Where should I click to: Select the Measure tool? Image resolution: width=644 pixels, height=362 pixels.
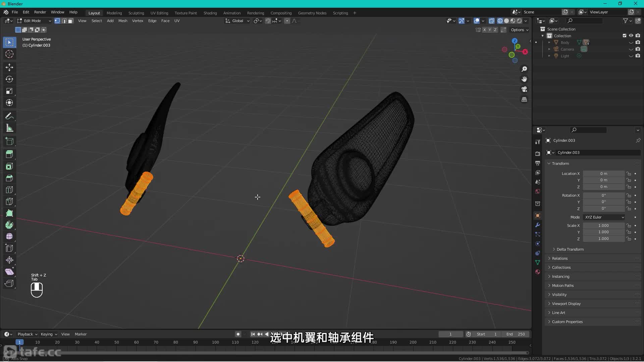point(9,128)
